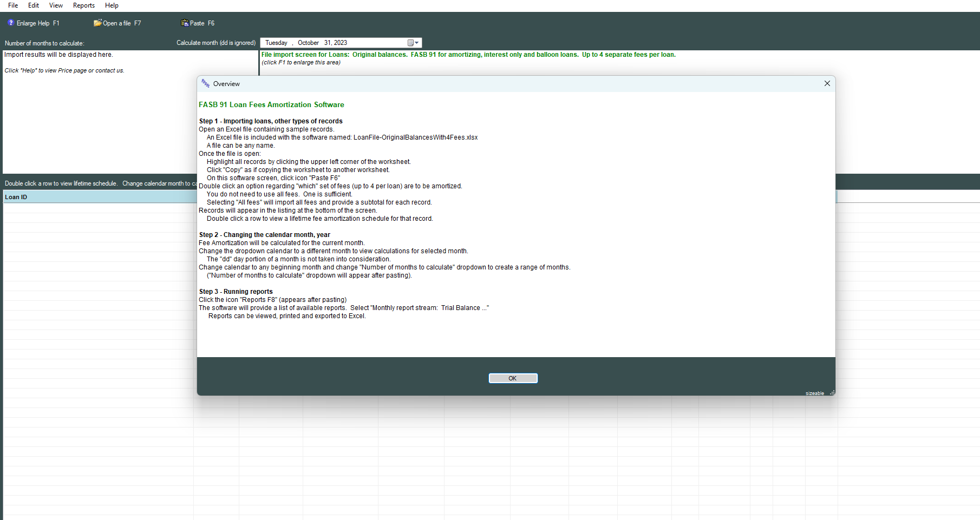Select the month 'October' in date field

coord(308,43)
